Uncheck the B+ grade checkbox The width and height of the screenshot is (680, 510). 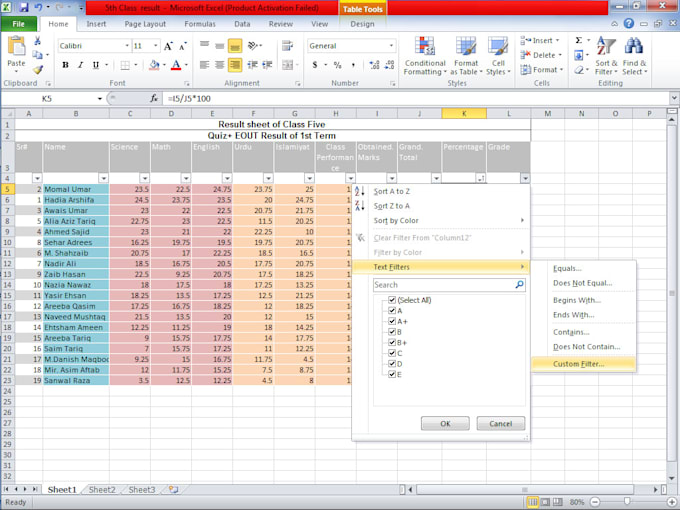(392, 343)
